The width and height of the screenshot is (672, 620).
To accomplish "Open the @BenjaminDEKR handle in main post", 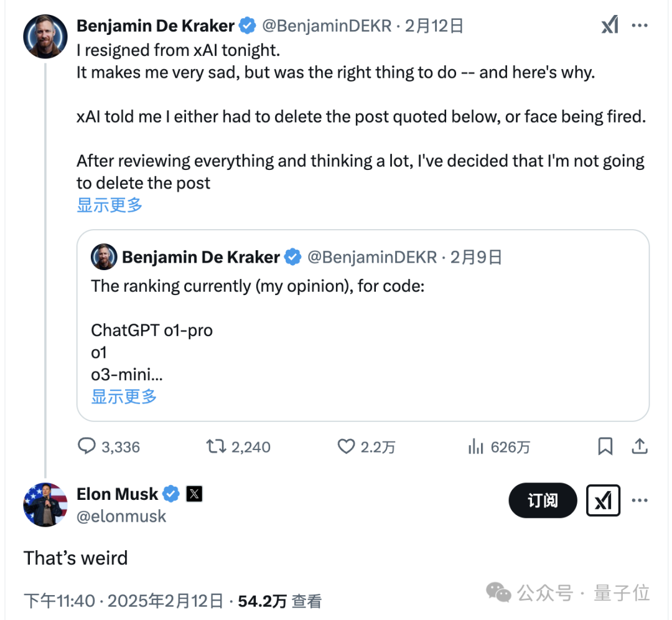I will pos(327,26).
